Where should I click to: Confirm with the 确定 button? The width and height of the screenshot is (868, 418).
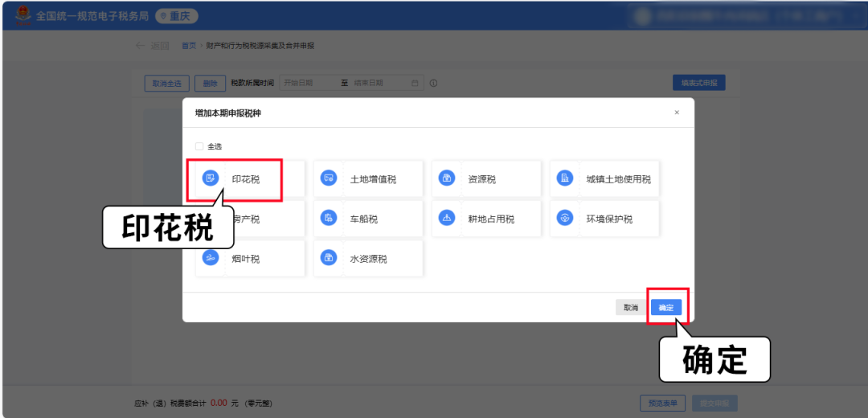click(x=666, y=307)
